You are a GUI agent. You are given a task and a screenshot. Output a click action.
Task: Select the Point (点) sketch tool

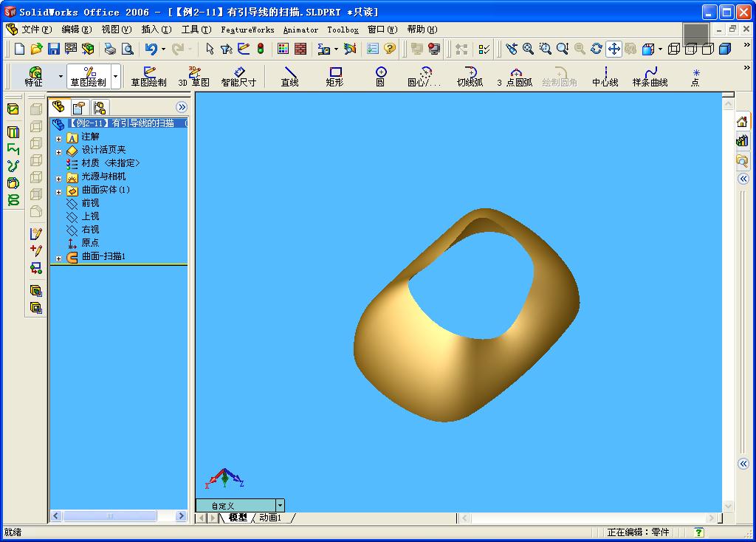(x=695, y=77)
